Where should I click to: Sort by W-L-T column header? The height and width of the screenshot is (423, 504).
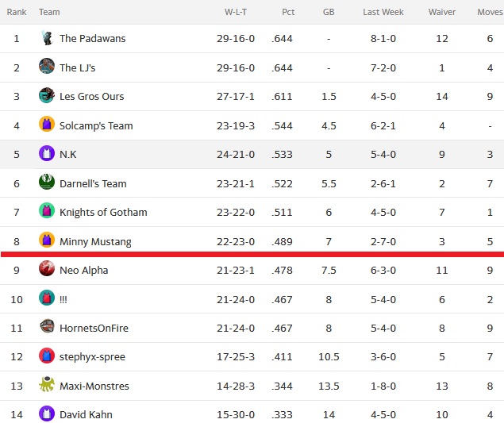pos(236,12)
